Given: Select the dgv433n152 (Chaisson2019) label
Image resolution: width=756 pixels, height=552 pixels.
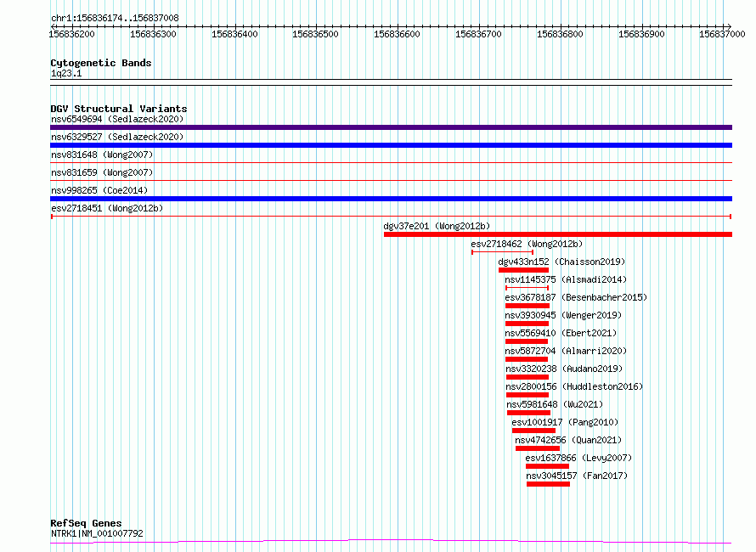Looking at the screenshot, I should tap(561, 262).
